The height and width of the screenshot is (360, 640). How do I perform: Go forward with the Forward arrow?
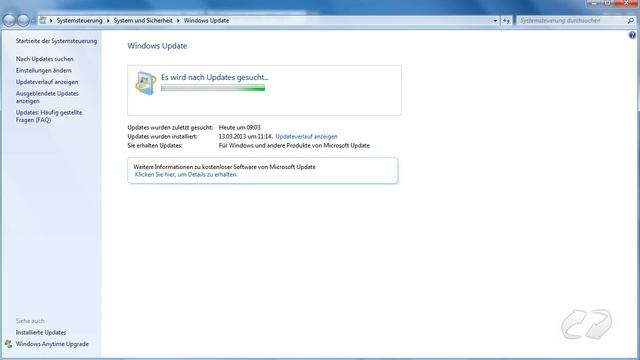click(x=23, y=20)
